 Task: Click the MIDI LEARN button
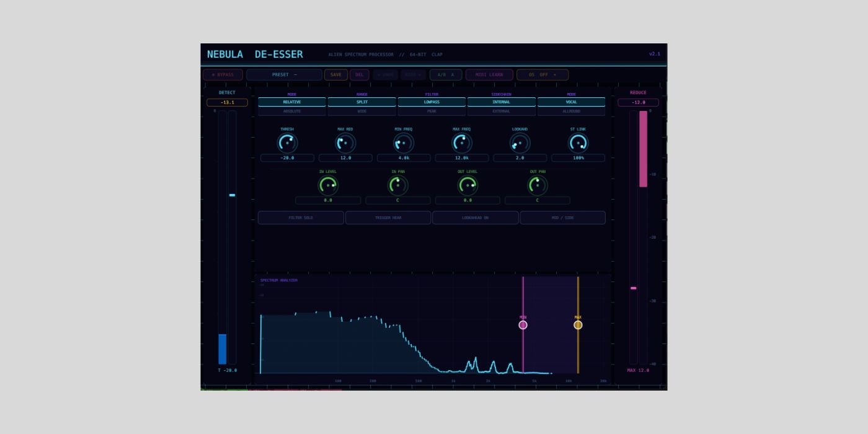point(489,75)
